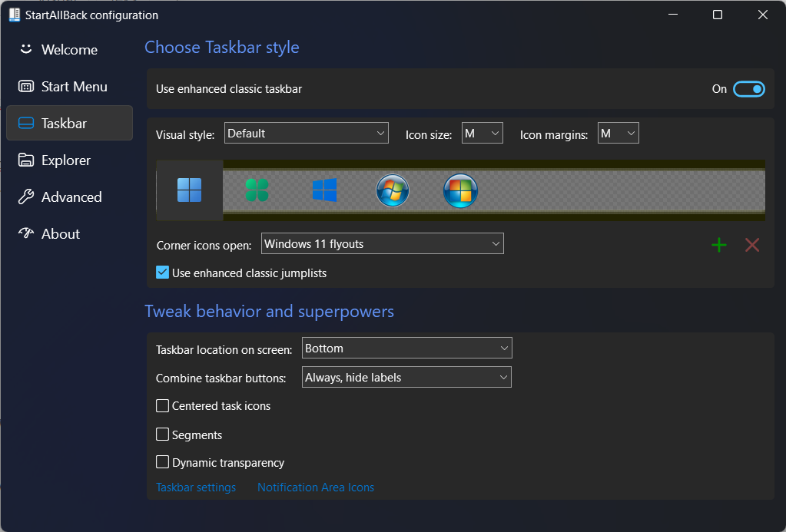786x532 pixels.
Task: Choose the green clover start button icon
Action: click(x=257, y=190)
